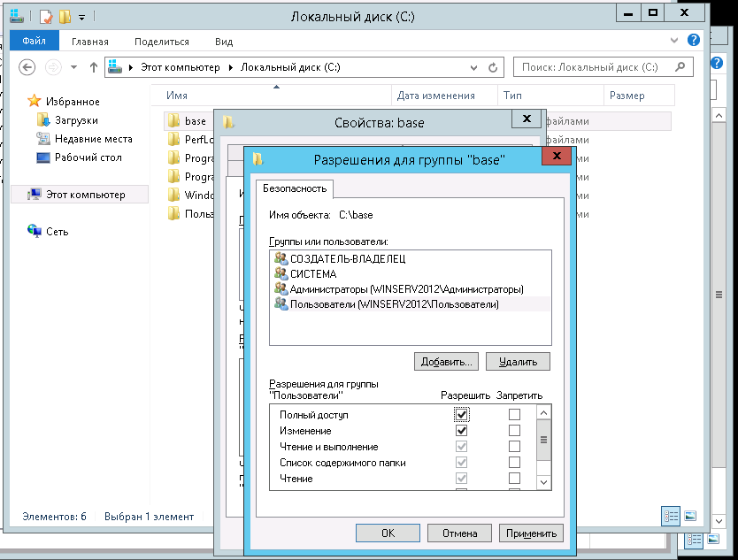Open Рабочий стол in the navigation pane

pos(88,157)
